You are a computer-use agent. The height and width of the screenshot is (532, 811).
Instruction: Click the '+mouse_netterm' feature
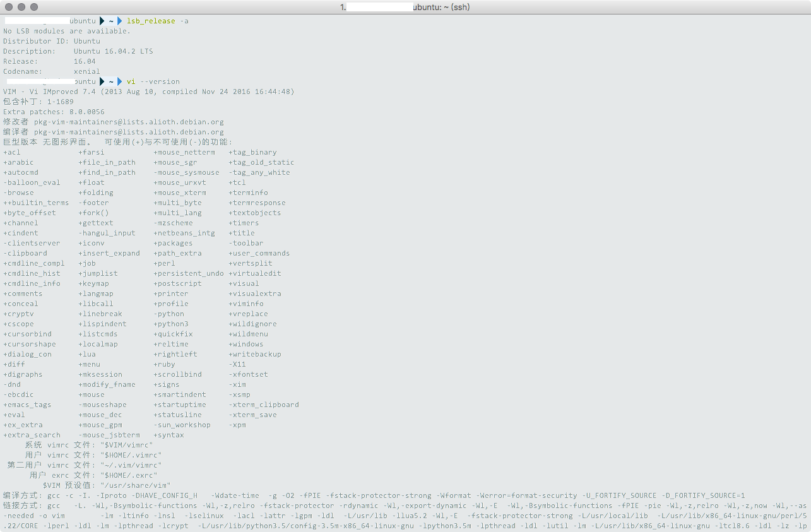tap(184, 152)
